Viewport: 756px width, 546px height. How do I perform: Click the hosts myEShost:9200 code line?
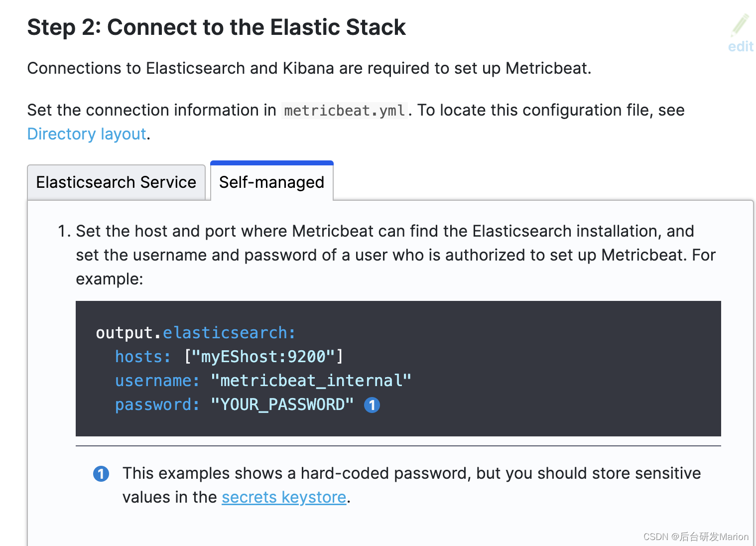pyautogui.click(x=229, y=357)
